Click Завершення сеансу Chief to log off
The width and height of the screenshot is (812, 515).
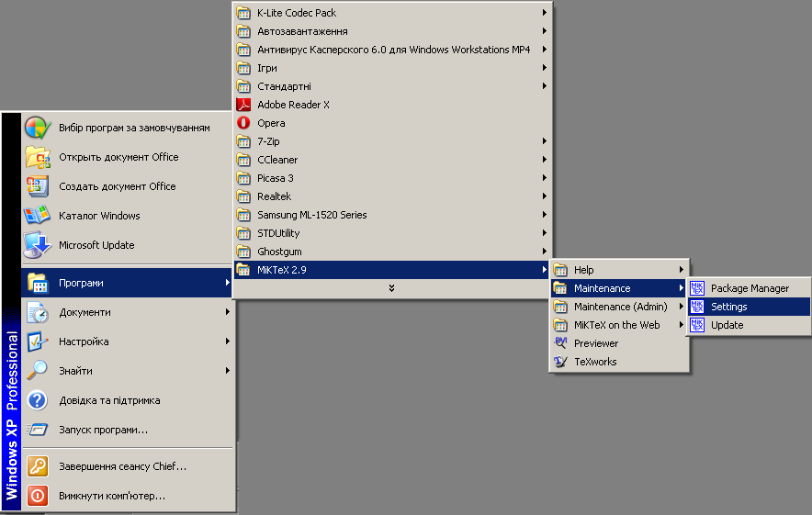pyautogui.click(x=122, y=466)
